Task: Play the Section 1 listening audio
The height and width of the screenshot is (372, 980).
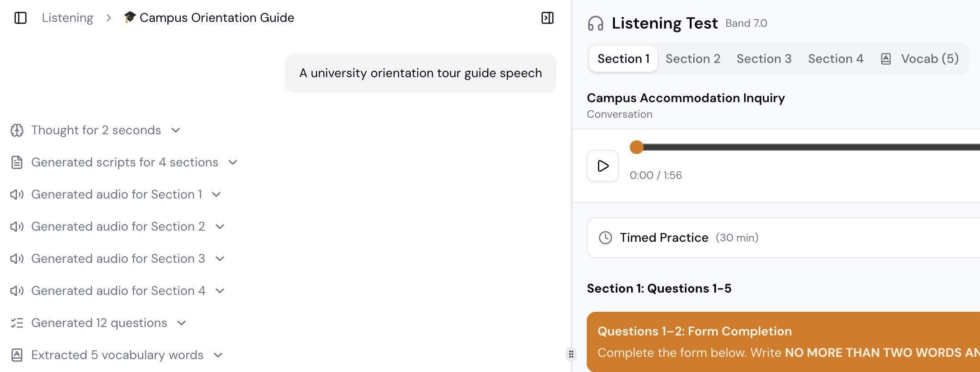Action: [x=603, y=166]
